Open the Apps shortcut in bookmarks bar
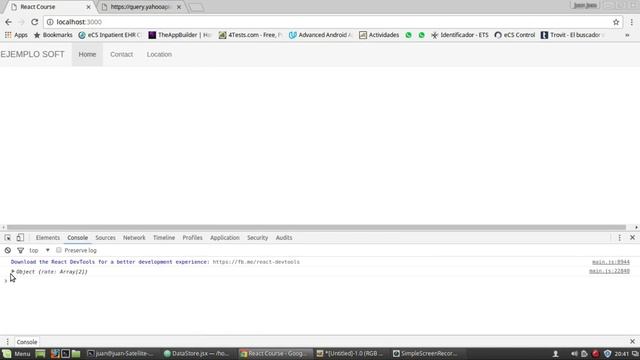The width and height of the screenshot is (640, 360). [x=16, y=35]
